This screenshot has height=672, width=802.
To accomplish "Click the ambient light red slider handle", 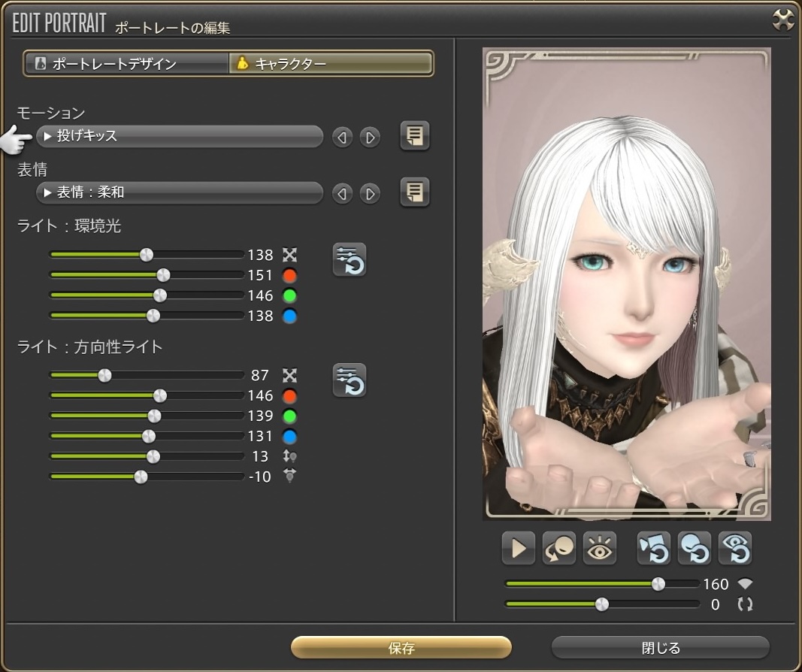I will click(163, 275).
